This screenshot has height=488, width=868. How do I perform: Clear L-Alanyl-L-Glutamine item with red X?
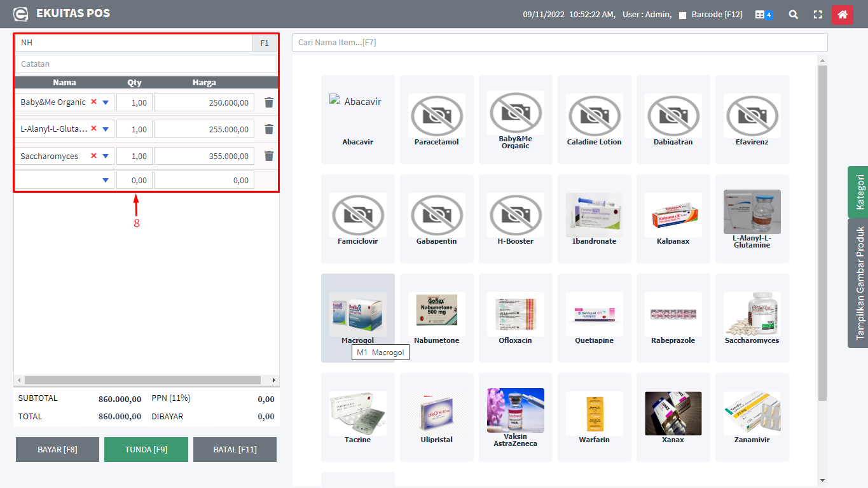coord(94,129)
